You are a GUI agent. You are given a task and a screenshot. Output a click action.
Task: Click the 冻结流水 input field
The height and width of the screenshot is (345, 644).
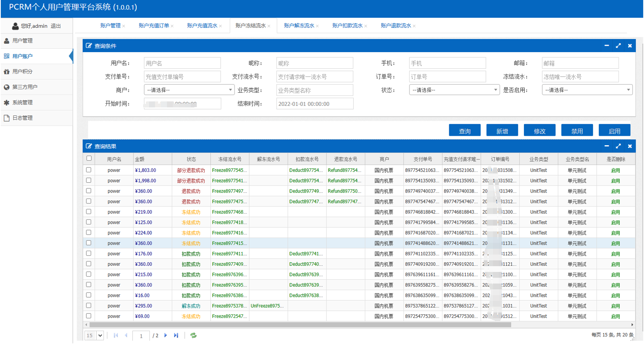tap(580, 77)
